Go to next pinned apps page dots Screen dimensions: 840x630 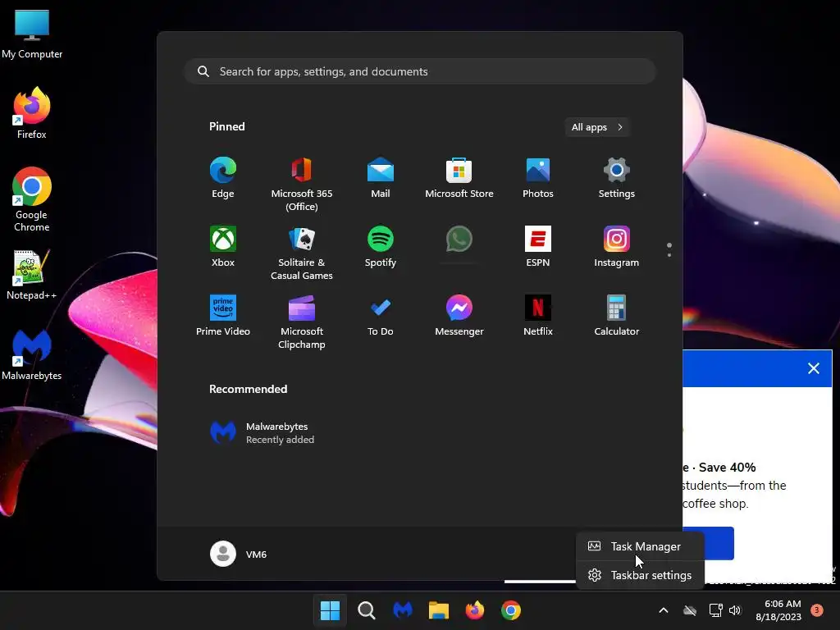(669, 249)
